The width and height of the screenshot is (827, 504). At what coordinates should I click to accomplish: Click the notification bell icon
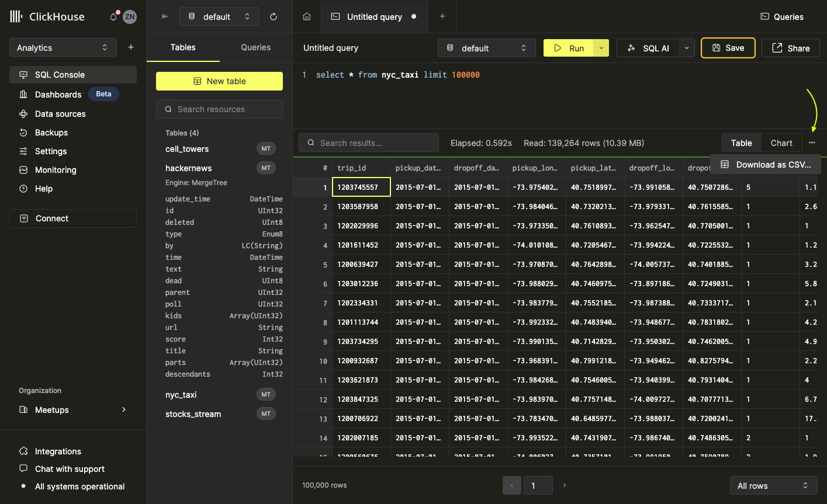point(113,17)
